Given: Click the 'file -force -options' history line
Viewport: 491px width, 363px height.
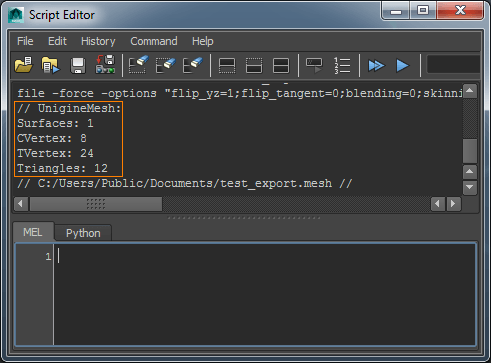Looking at the screenshot, I should 240,93.
